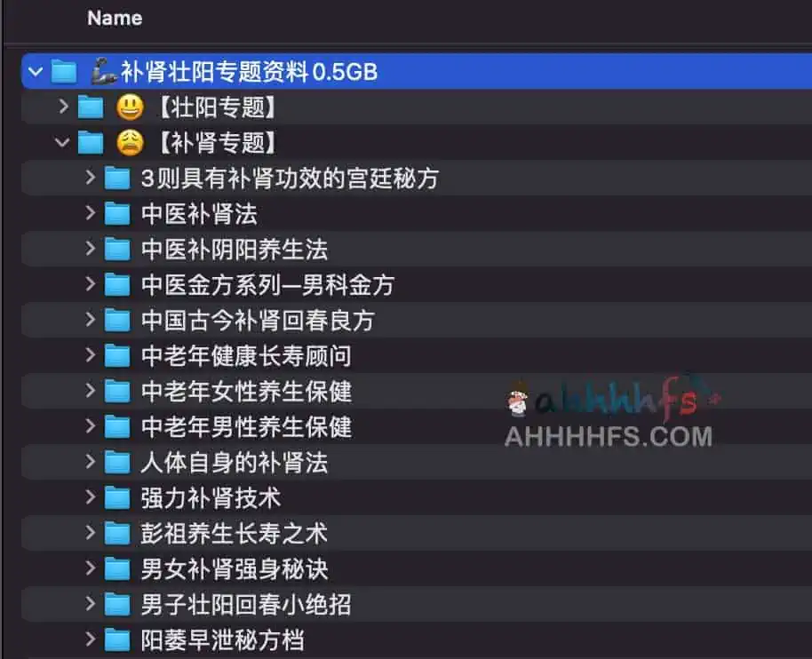Click the folder icon for 中医补肾法
The width and height of the screenshot is (812, 659).
point(117,214)
